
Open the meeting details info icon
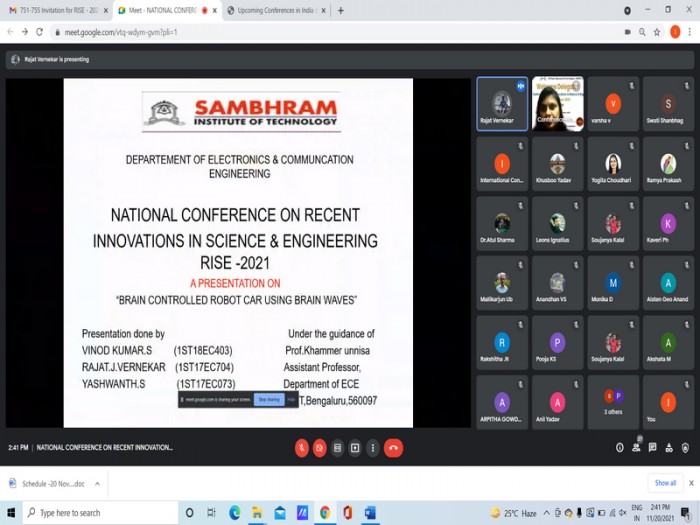coord(620,448)
